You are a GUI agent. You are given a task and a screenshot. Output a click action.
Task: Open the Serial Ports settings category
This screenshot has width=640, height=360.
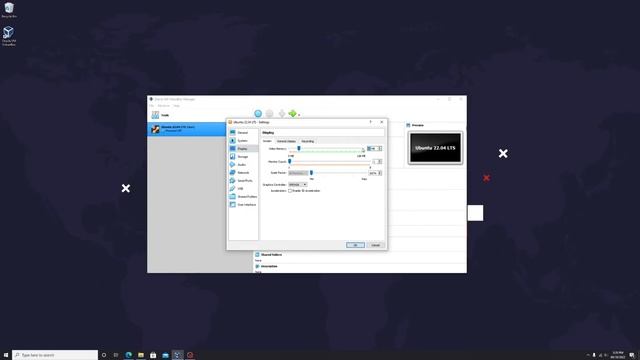[243, 180]
